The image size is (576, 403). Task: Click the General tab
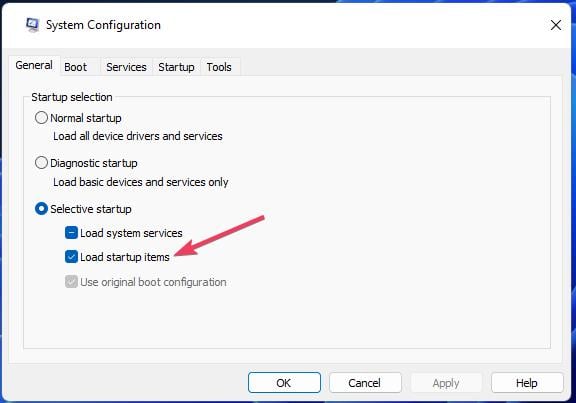click(34, 65)
